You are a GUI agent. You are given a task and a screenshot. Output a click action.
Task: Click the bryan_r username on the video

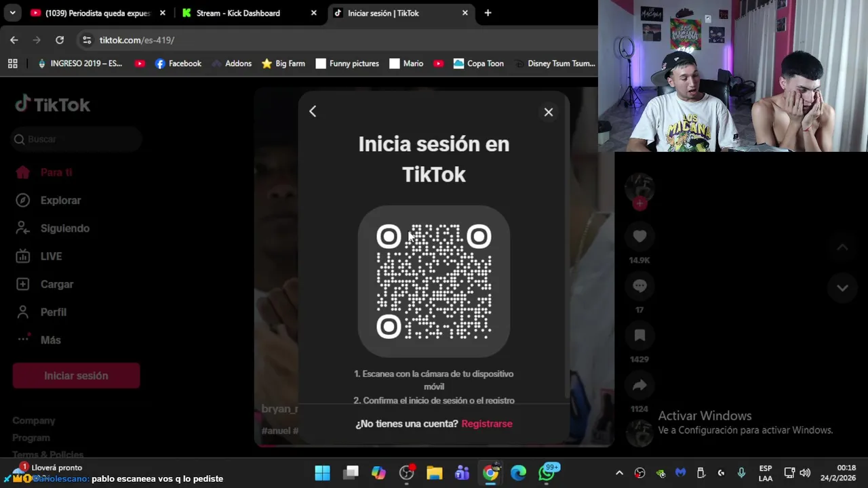coord(279,409)
